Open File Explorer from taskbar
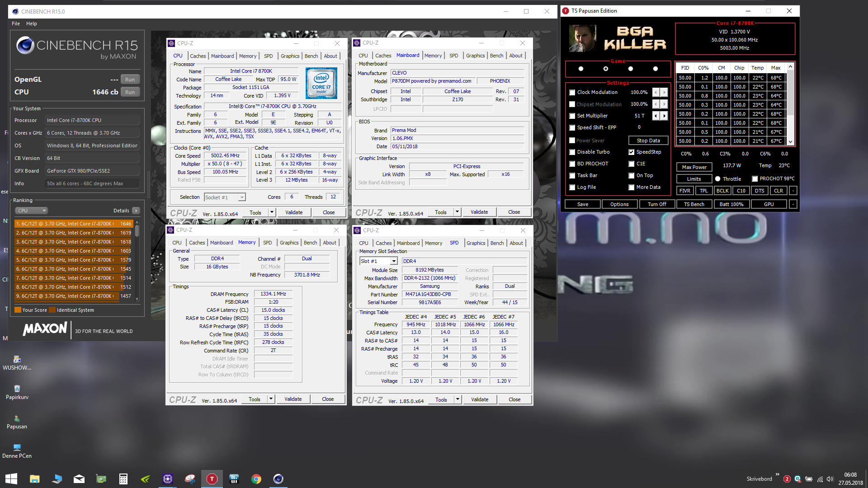This screenshot has width=868, height=488. [34, 479]
